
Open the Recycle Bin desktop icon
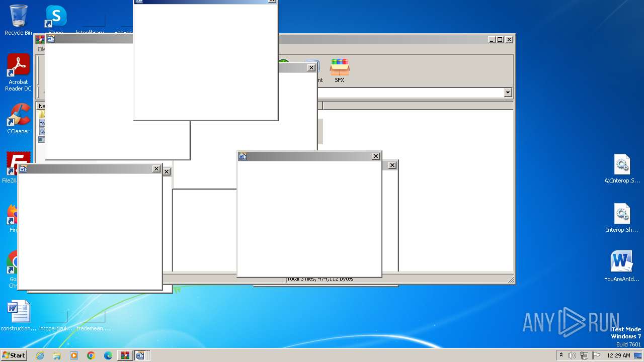(x=18, y=20)
